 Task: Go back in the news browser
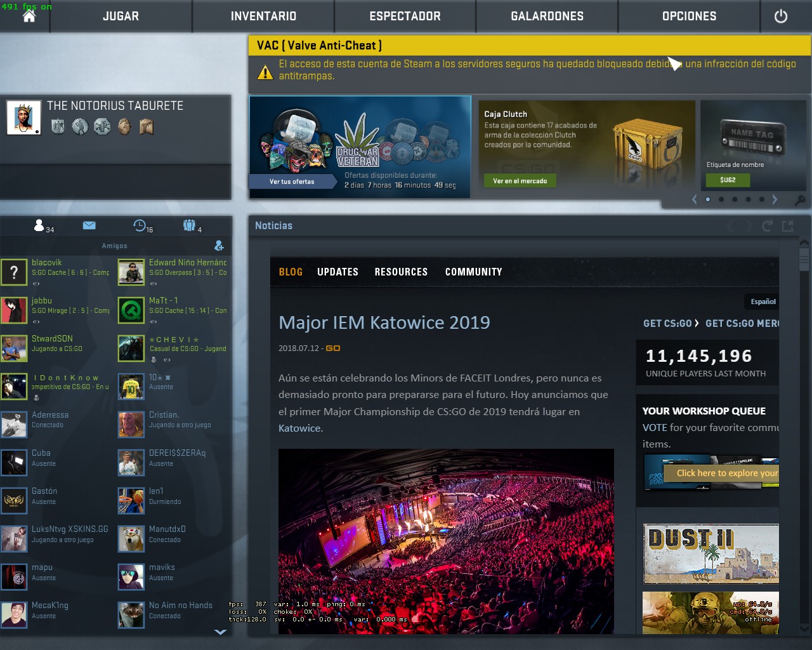point(730,226)
